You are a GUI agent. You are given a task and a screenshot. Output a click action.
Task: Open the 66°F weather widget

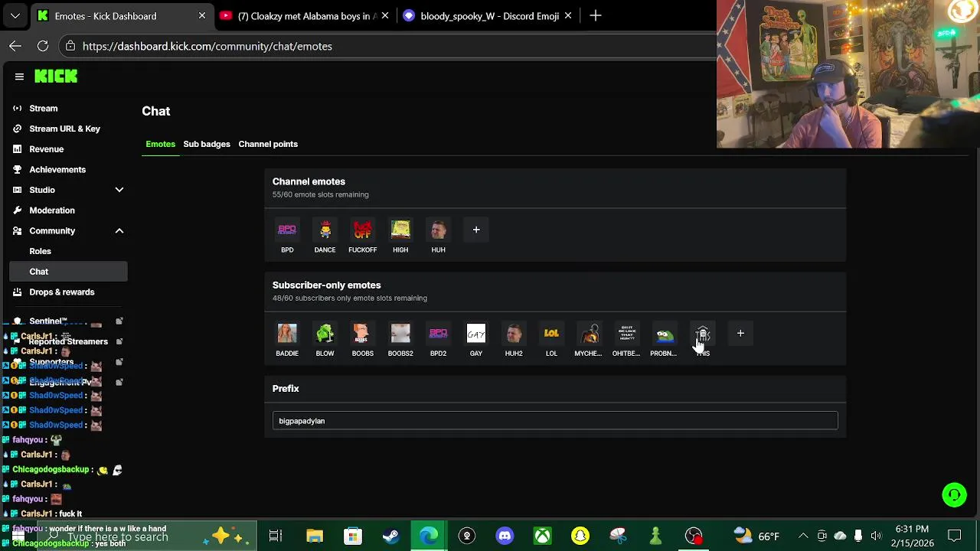756,536
